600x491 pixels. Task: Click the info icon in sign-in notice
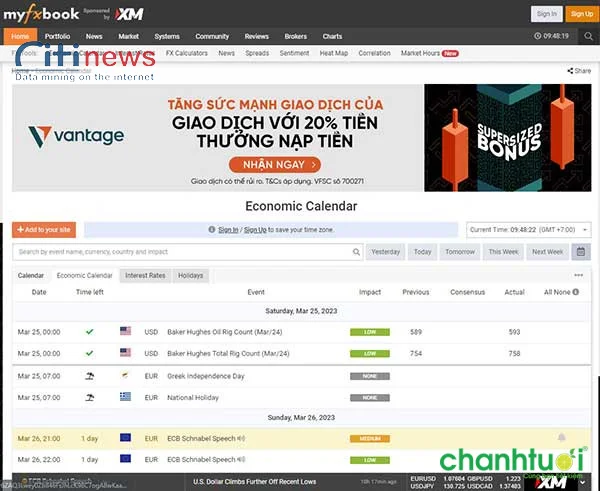[212, 230]
